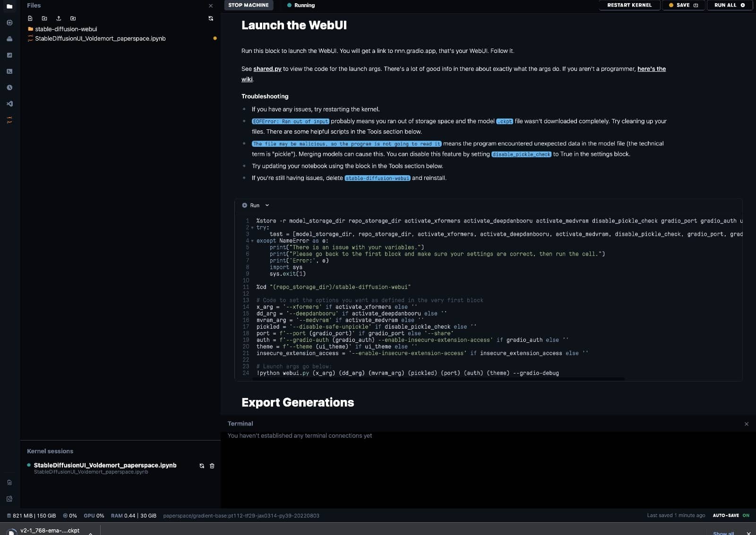Click the Save button
Screen dimensions: 756x535
point(683,5)
